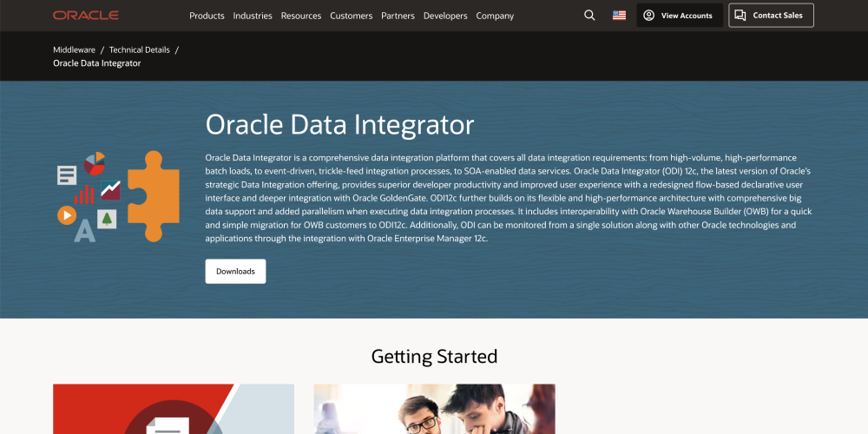Image resolution: width=868 pixels, height=434 pixels.
Task: Open the Resources menu
Action: (x=301, y=16)
